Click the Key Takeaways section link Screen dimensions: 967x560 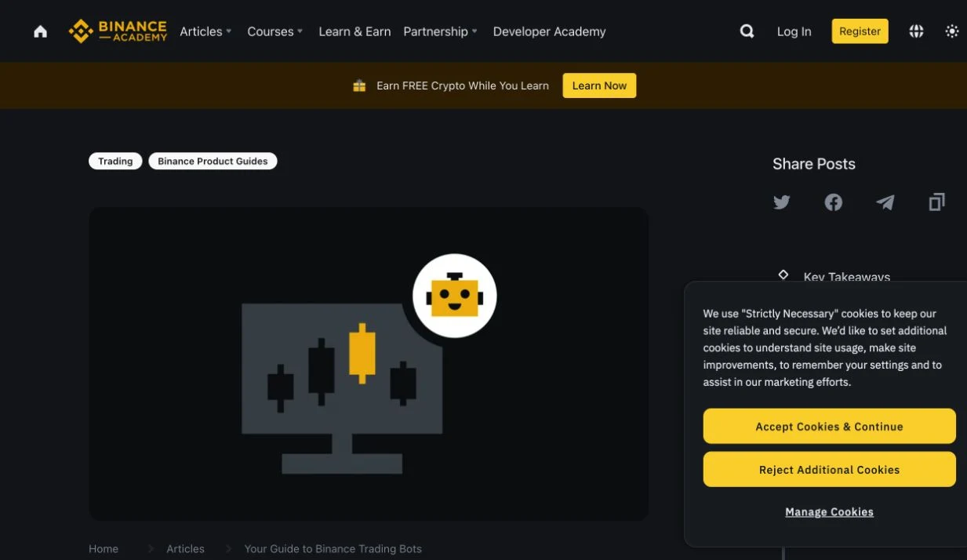846,276
